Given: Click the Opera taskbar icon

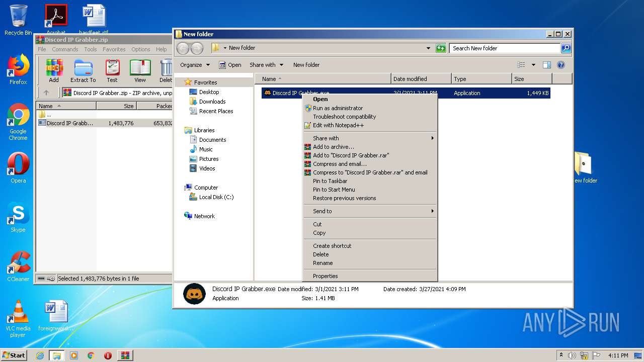Looking at the screenshot, I should pos(108,355).
